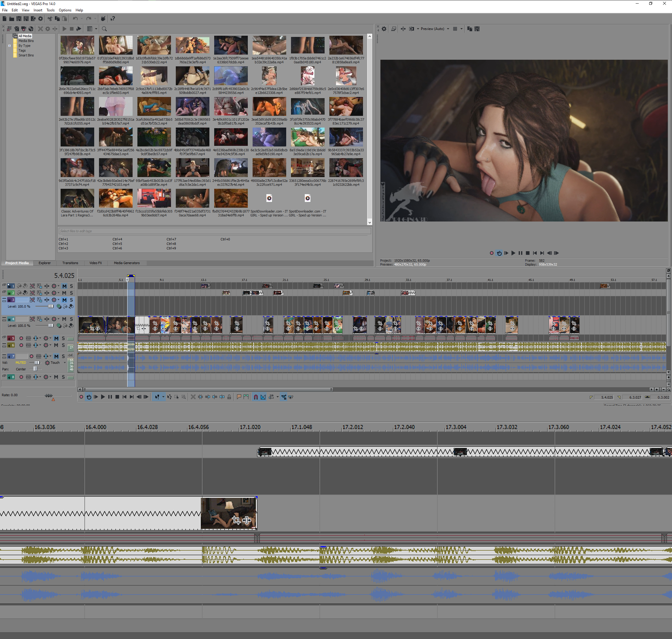Viewport: 672px width, 639px height.
Task: Expand the By Type tree node
Action: 10,46
